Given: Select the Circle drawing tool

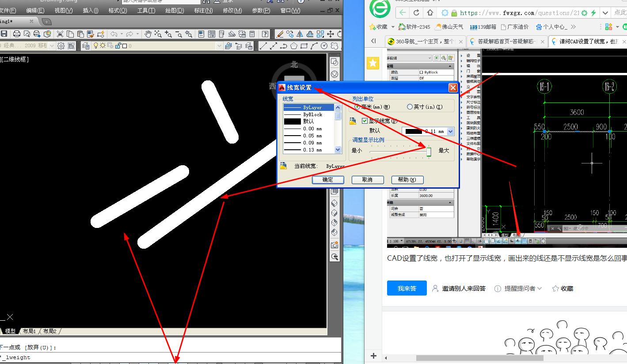Looking at the screenshot, I should click(324, 45).
